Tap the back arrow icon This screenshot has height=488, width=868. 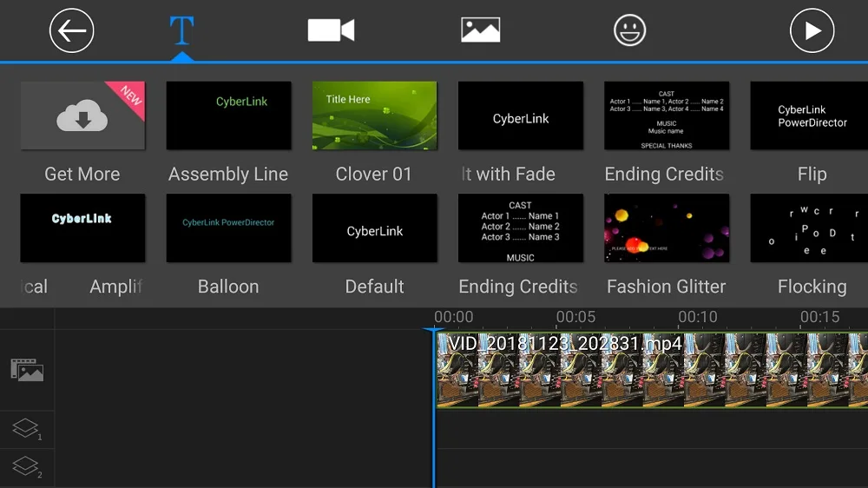[x=71, y=30]
